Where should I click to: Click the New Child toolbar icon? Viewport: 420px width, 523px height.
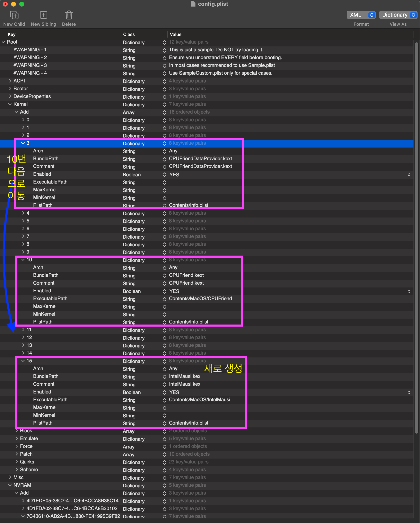tap(14, 15)
